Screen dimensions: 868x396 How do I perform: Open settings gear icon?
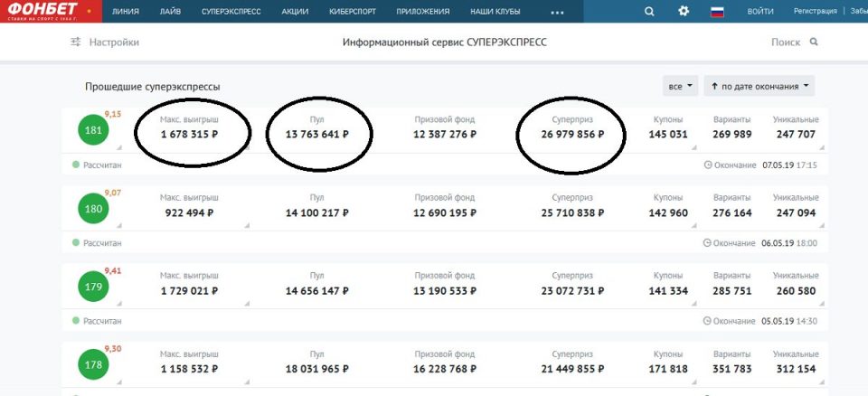pyautogui.click(x=684, y=12)
